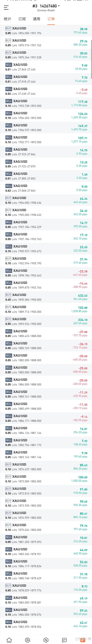92x644 pixels.
Task: Open the 通用 tab
Action: click(36, 19)
